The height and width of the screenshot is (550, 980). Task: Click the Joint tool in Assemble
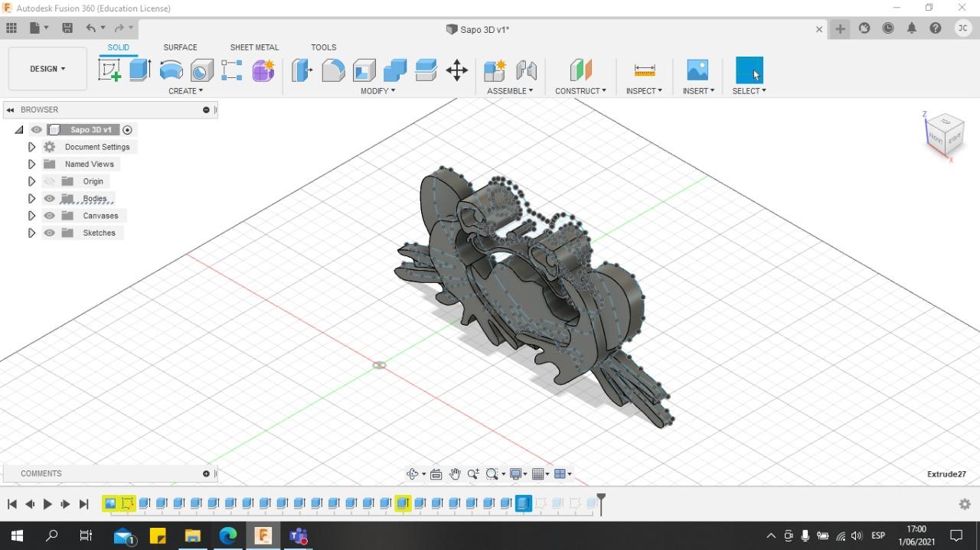click(x=526, y=70)
